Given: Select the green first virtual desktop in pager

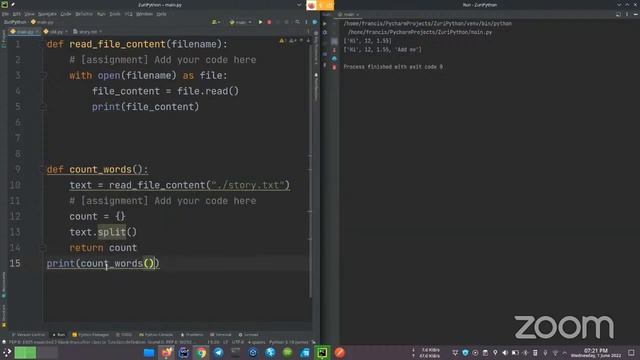Looking at the screenshot, I should 25,353.
